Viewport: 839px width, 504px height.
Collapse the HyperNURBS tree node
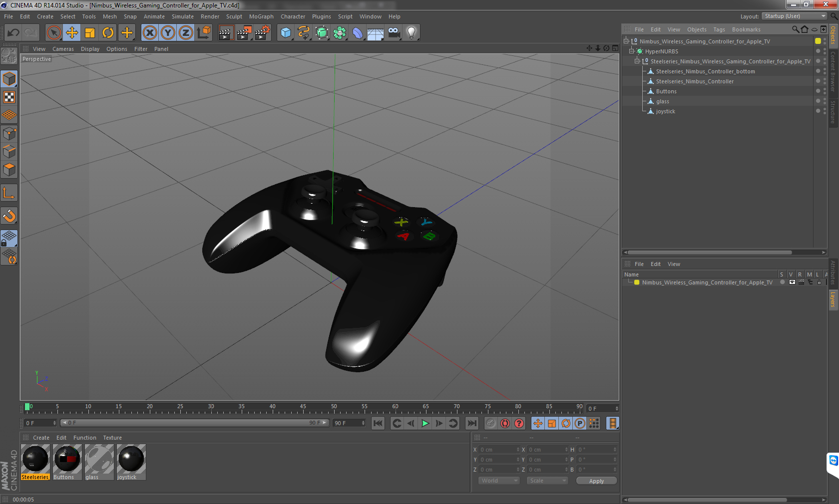(631, 51)
